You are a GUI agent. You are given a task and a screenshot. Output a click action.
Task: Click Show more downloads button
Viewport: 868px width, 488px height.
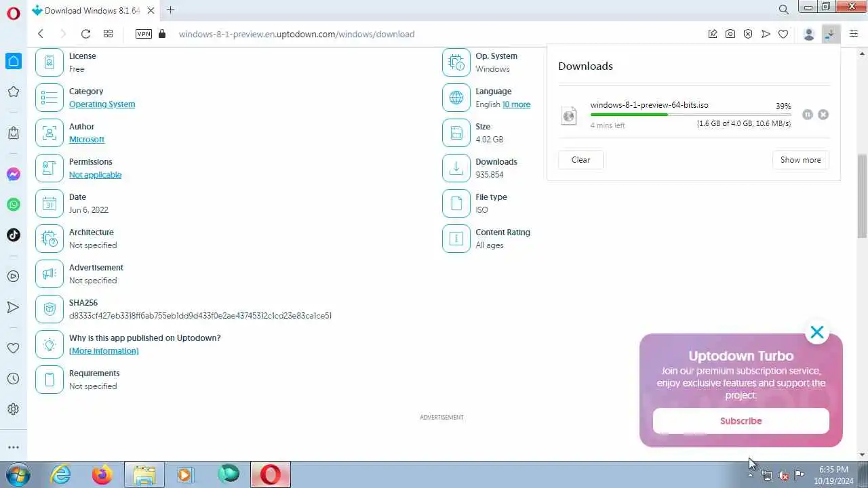800,160
